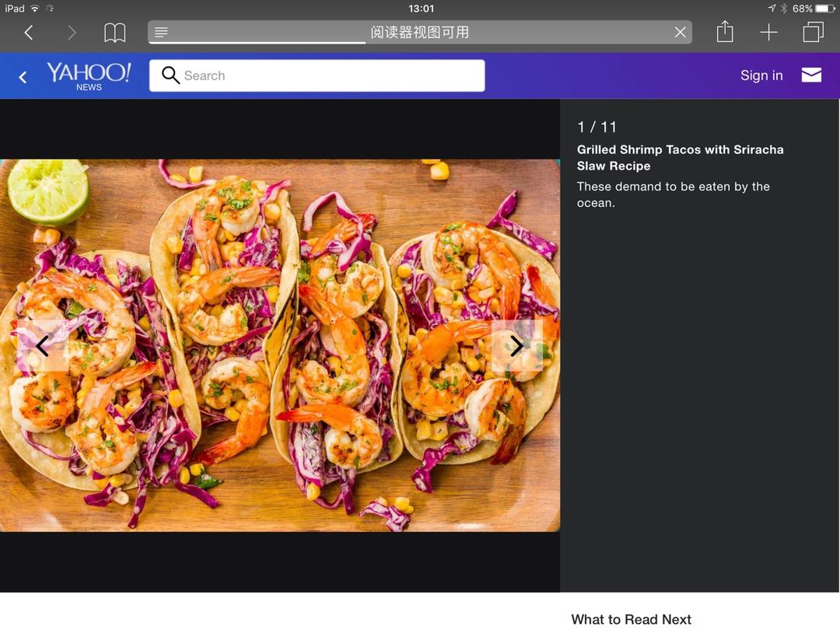Click the magnifying glass search icon
The height and width of the screenshot is (630, 840).
170,75
